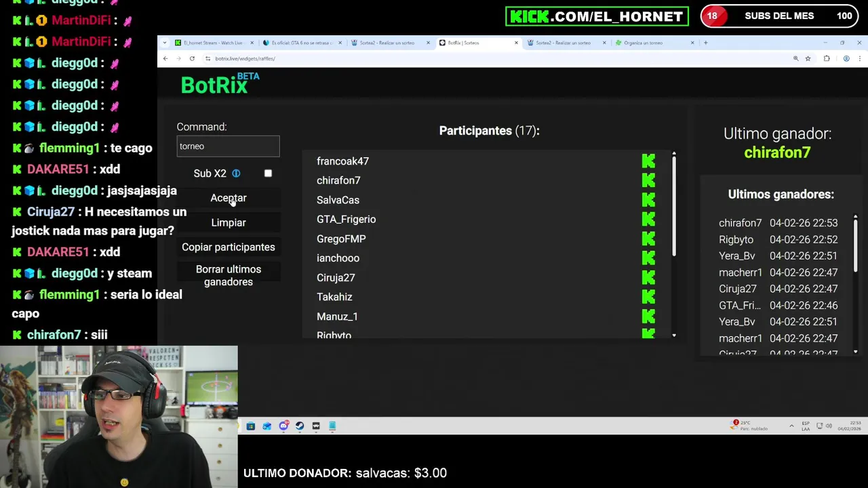Click the participants list scroll-down arrow

pyautogui.click(x=674, y=335)
